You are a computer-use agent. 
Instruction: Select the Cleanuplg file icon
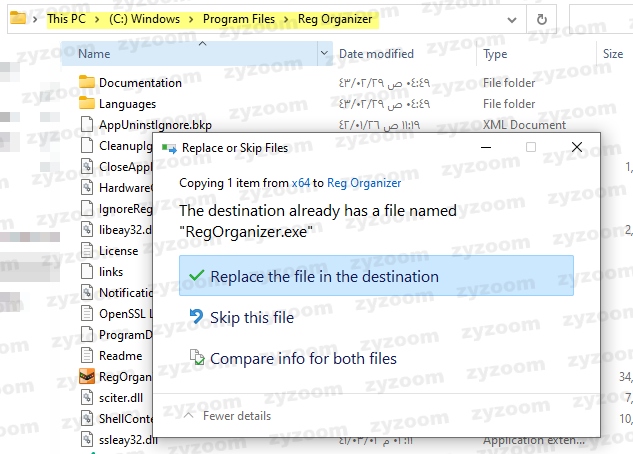(87, 145)
